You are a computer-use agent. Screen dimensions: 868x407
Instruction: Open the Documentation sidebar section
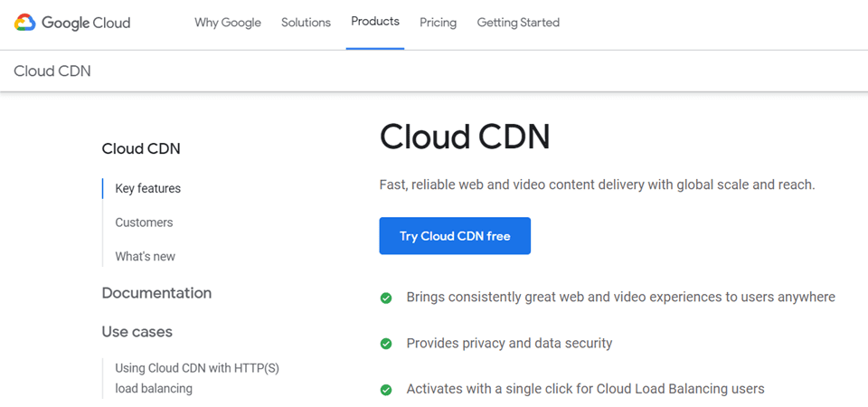click(156, 293)
